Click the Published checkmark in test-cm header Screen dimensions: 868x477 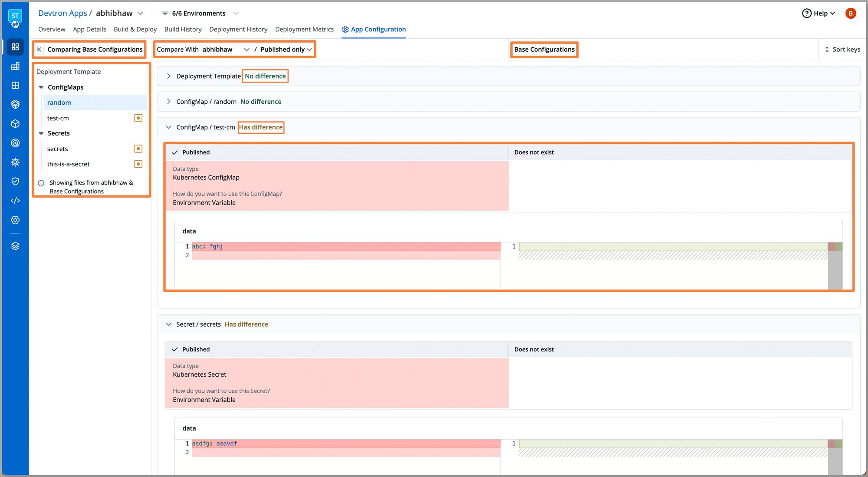point(175,152)
